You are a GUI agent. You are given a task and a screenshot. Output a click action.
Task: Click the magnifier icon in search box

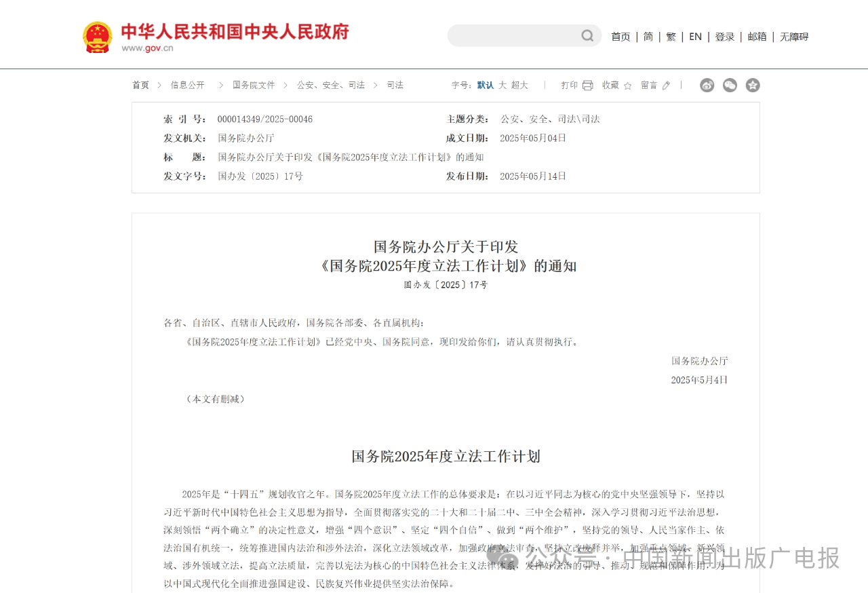(587, 35)
